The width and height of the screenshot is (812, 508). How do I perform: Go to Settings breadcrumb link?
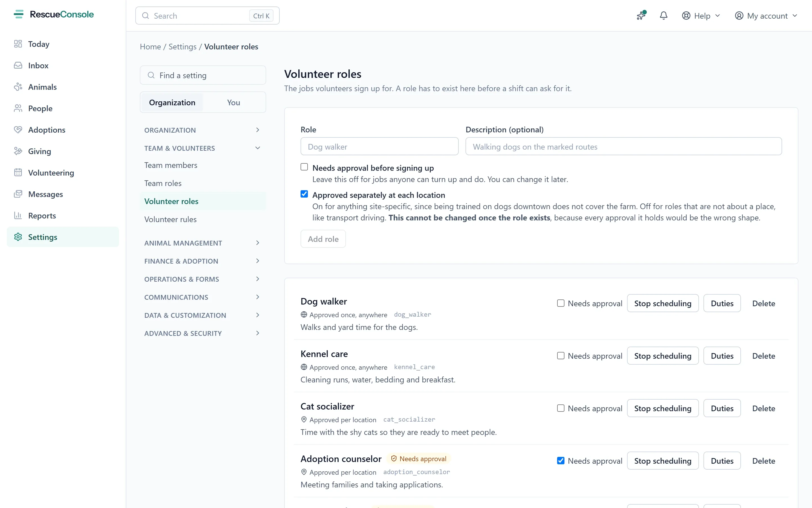[182, 47]
